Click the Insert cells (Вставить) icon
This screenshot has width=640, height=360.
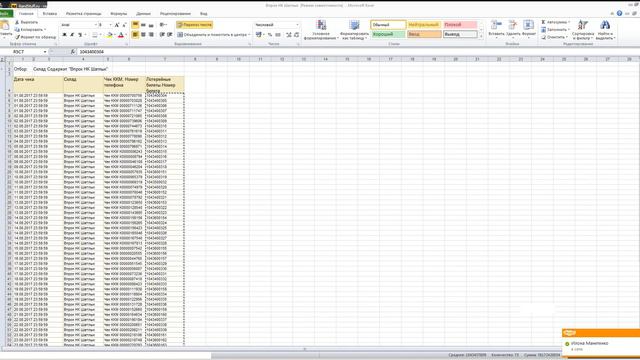(x=496, y=25)
